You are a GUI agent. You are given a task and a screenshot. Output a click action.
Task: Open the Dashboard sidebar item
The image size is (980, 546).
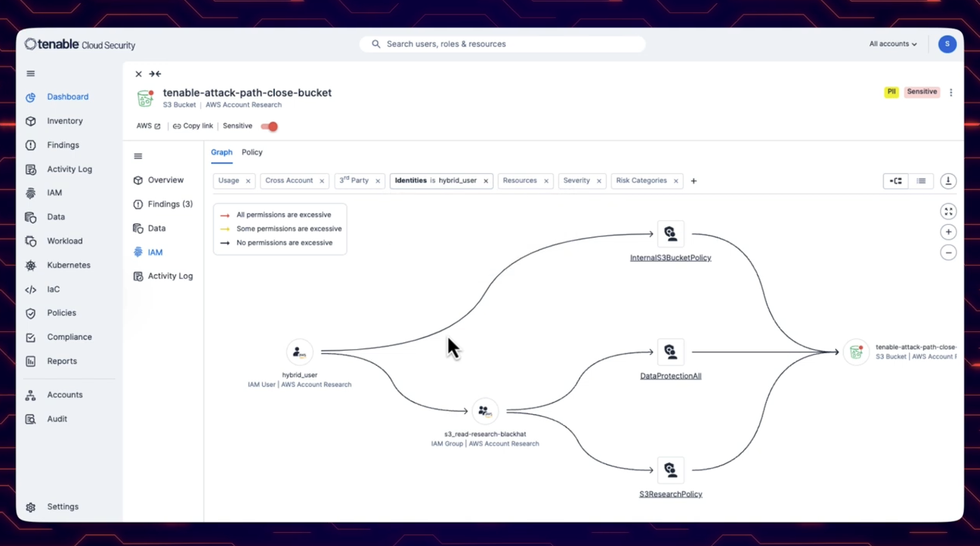click(x=58, y=97)
